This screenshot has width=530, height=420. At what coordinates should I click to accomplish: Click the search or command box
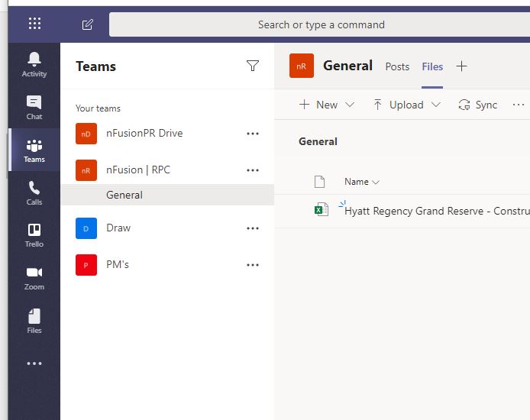pos(319,24)
